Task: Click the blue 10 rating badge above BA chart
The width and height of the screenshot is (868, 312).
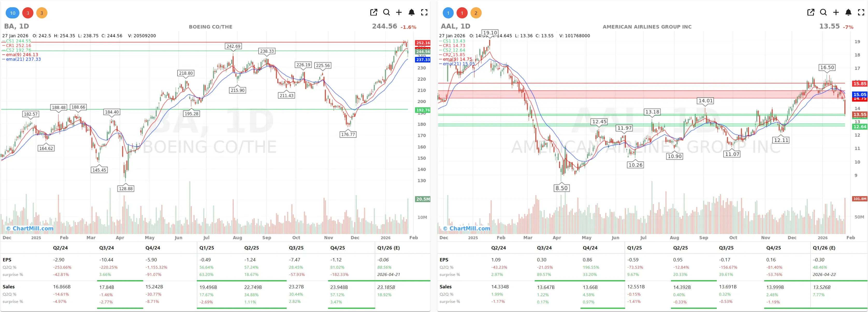Action: tap(12, 13)
